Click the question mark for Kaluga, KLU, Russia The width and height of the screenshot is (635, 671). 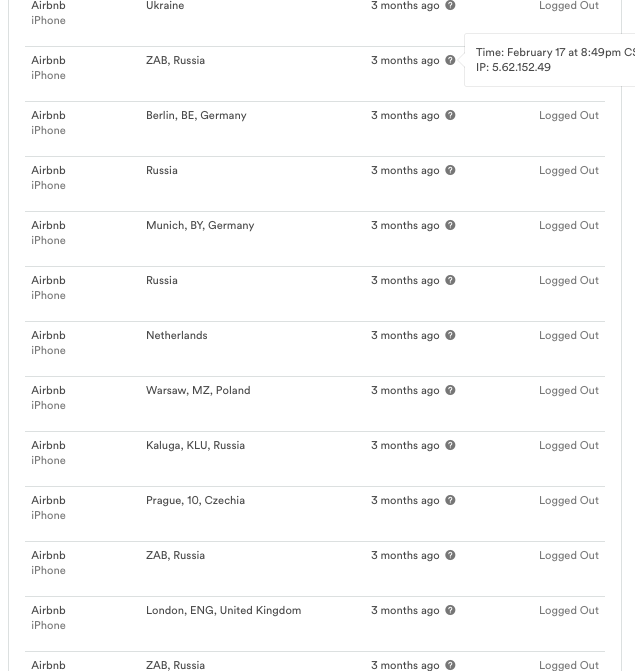coord(450,446)
